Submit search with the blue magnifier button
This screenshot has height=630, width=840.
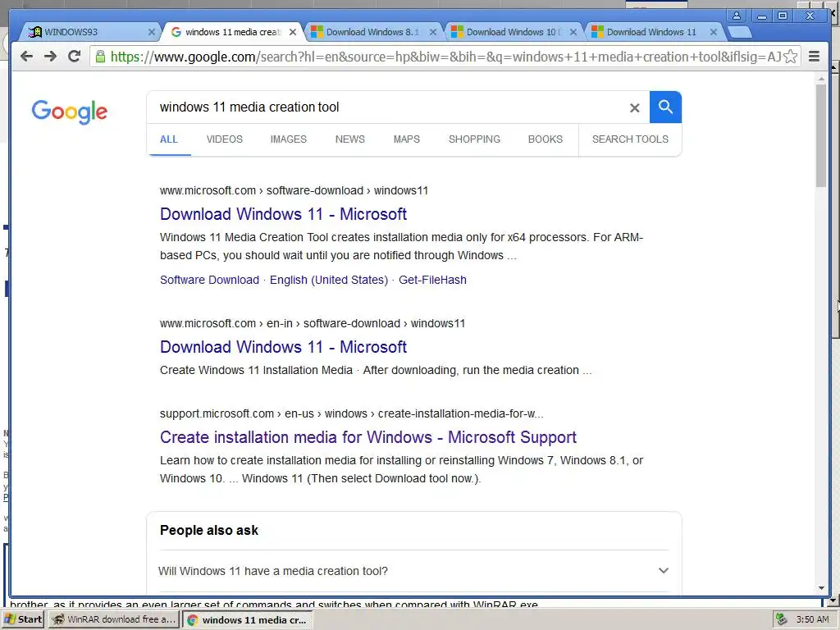click(x=665, y=107)
